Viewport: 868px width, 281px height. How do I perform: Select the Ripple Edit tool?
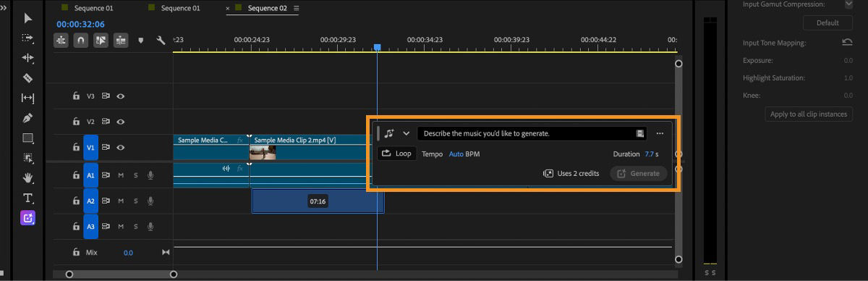[x=27, y=58]
